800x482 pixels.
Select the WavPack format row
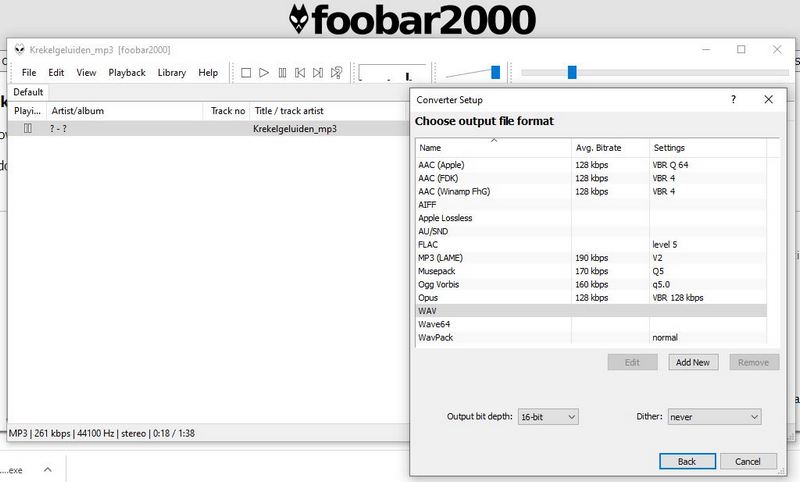[591, 337]
